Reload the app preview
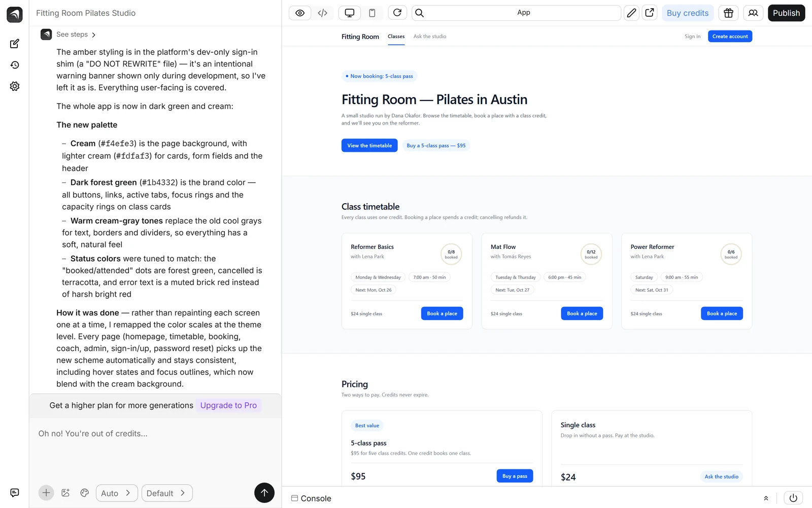 (x=397, y=13)
